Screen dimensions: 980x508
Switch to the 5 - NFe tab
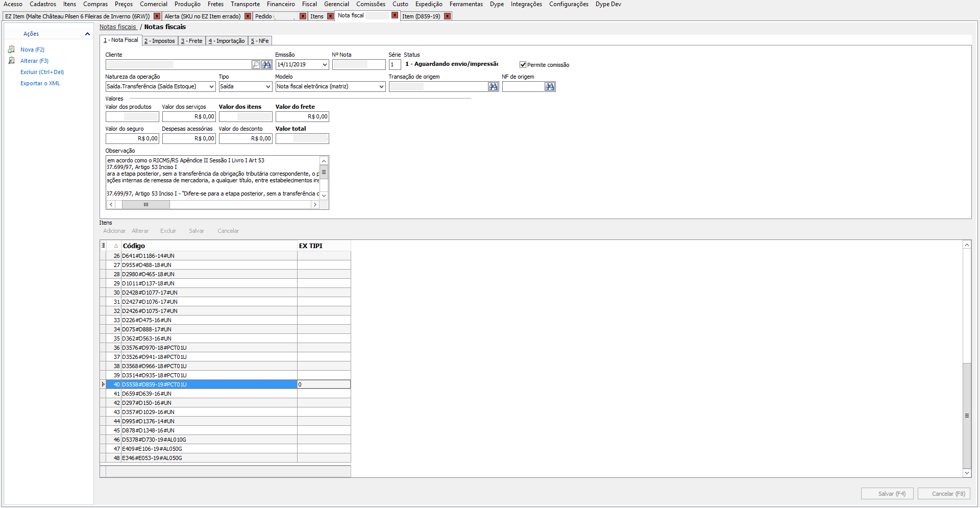tap(260, 41)
